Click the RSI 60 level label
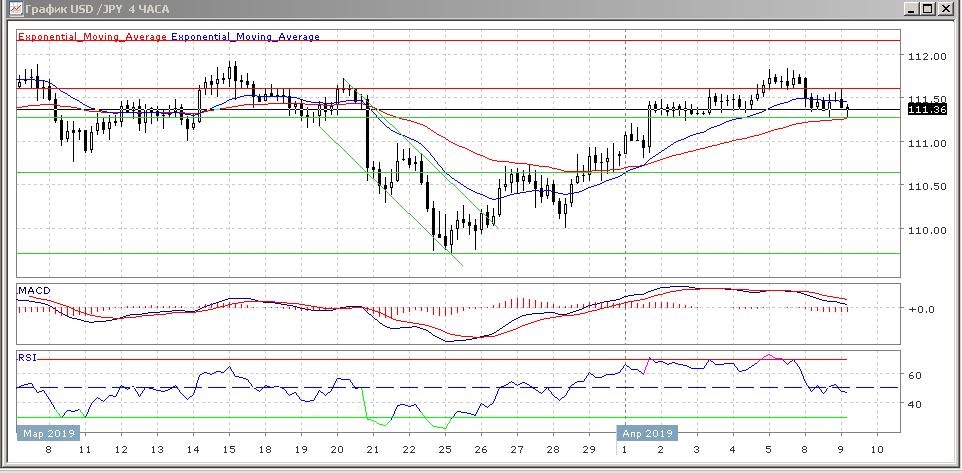The image size is (962, 473). [x=914, y=375]
